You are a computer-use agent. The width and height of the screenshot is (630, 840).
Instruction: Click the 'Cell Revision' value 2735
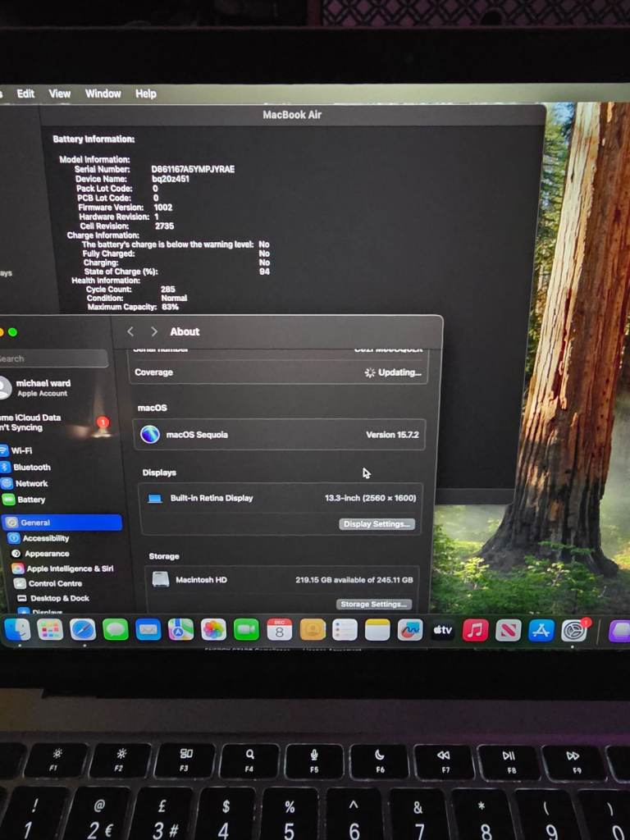pos(164,226)
